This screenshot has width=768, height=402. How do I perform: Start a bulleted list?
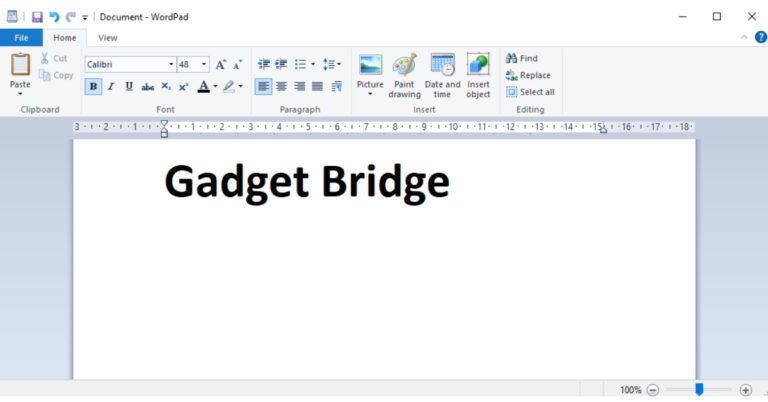pos(300,64)
